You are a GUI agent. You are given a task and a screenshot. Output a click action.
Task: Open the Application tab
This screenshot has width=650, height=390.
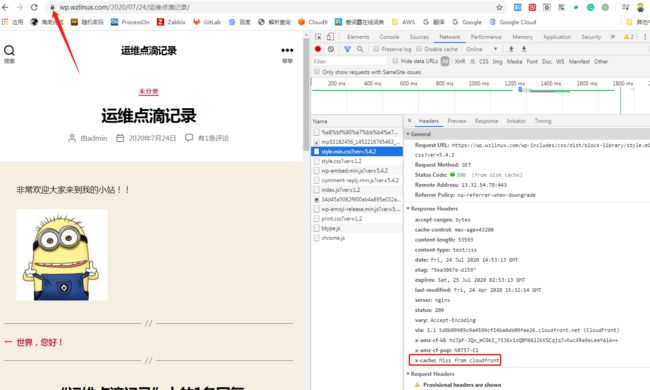[557, 37]
